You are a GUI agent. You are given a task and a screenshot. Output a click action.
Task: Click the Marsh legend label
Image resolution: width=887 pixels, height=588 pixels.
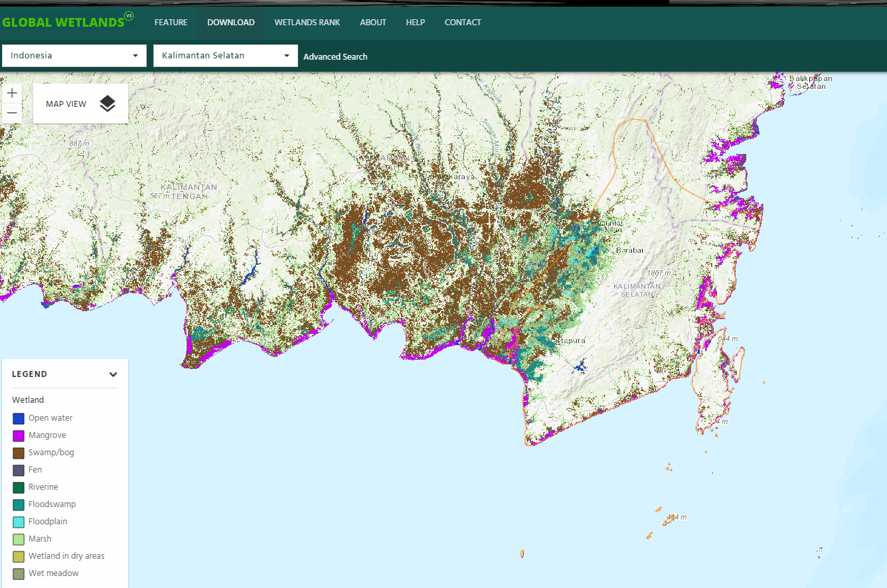[40, 539]
